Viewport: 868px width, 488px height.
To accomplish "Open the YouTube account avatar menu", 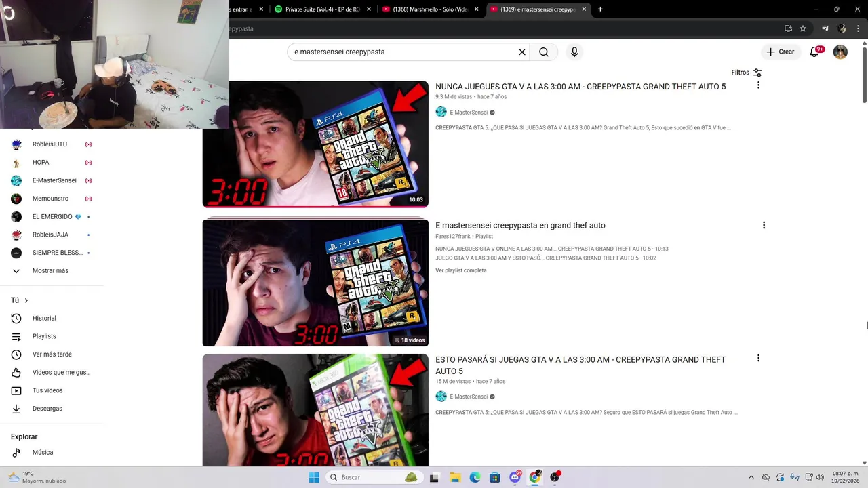I will (840, 52).
